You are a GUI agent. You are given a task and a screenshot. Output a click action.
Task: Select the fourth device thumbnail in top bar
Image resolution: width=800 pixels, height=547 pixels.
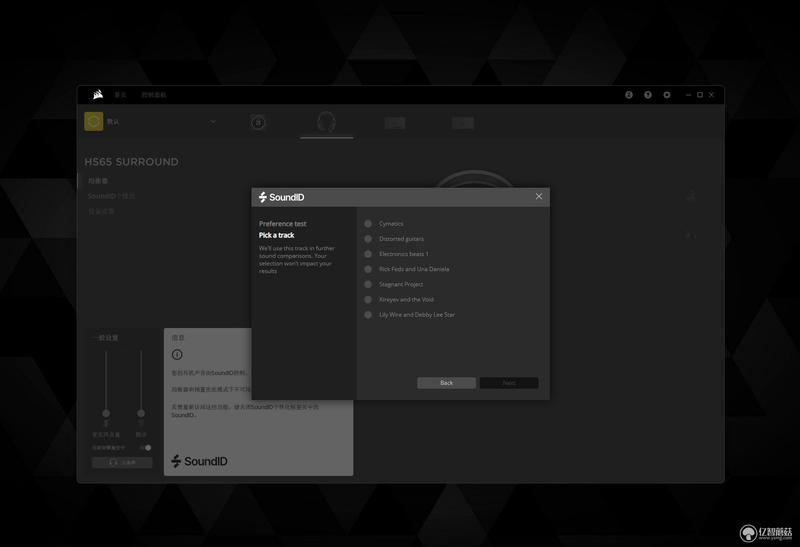coord(463,123)
